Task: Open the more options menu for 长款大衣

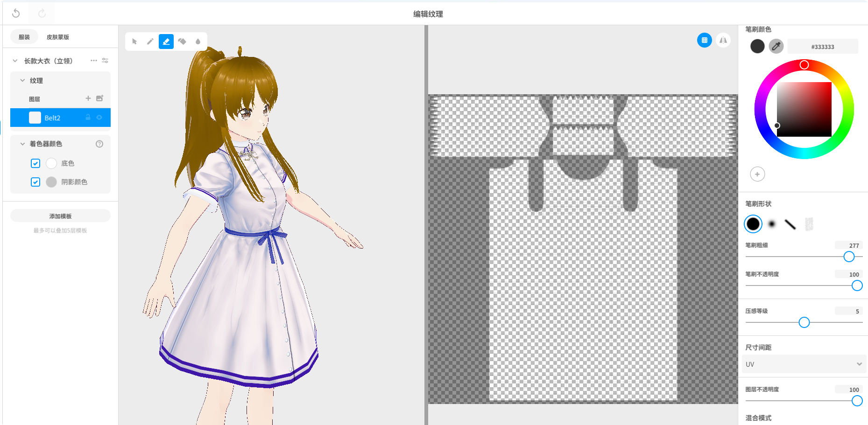Action: point(94,61)
